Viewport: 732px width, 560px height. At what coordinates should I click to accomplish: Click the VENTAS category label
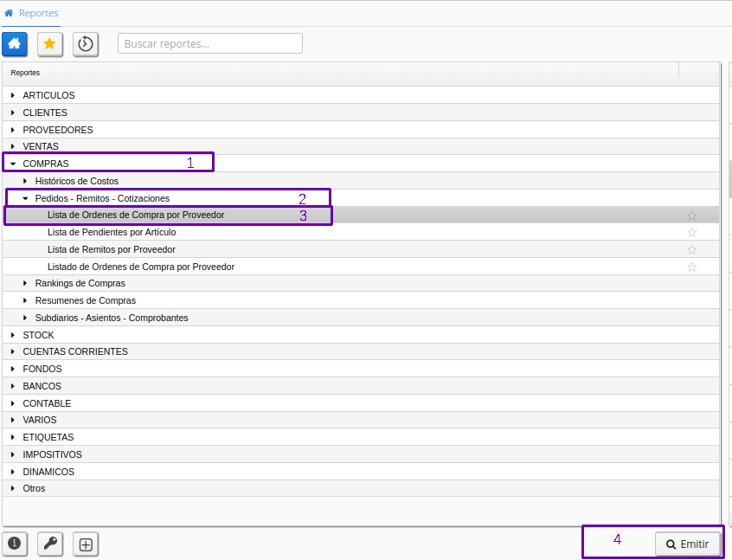point(41,146)
